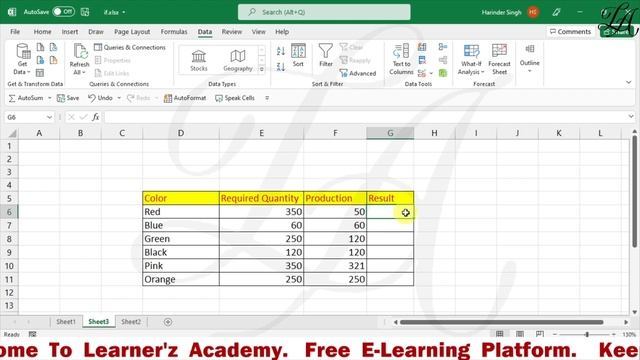Select the Result header cell
Screen dimensions: 640x360
pyautogui.click(x=390, y=198)
